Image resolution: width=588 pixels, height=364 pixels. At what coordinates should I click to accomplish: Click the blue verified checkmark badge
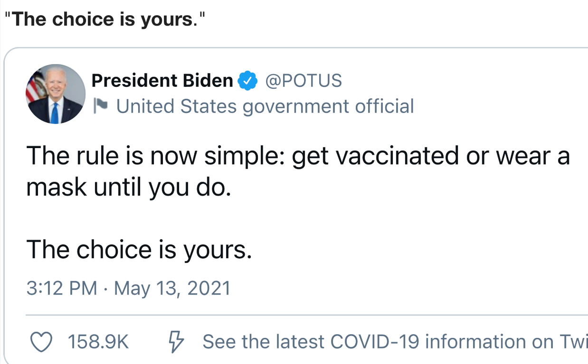[247, 81]
